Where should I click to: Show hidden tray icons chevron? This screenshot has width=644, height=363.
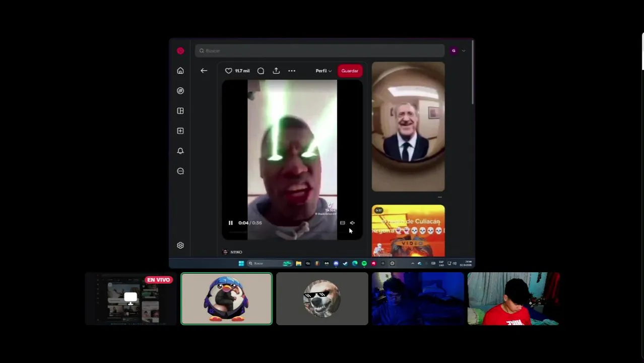coord(413,263)
